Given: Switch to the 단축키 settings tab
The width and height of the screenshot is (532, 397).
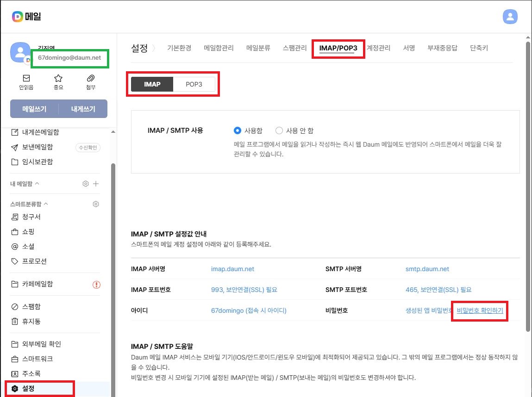Looking at the screenshot, I should (479, 48).
